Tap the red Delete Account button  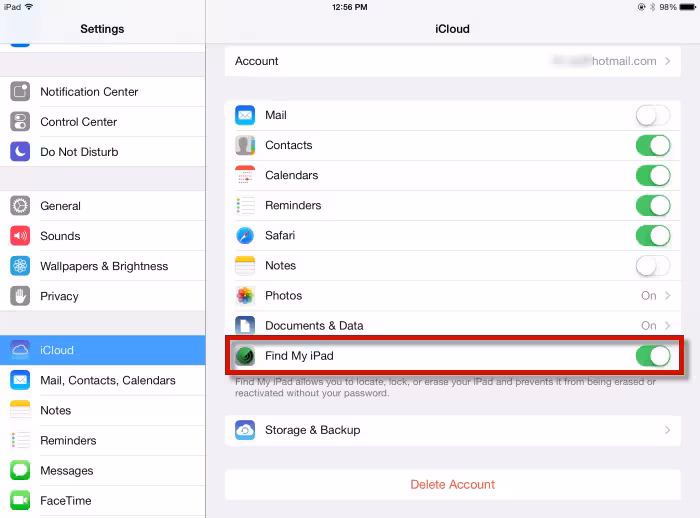tap(453, 485)
